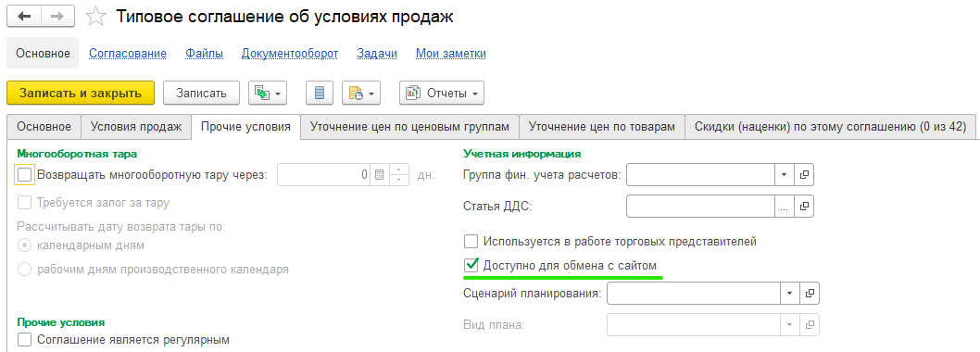The height and width of the screenshot is (352, 980).
Task: Uncheck Доступно для обмена с сайтом
Action: (471, 266)
